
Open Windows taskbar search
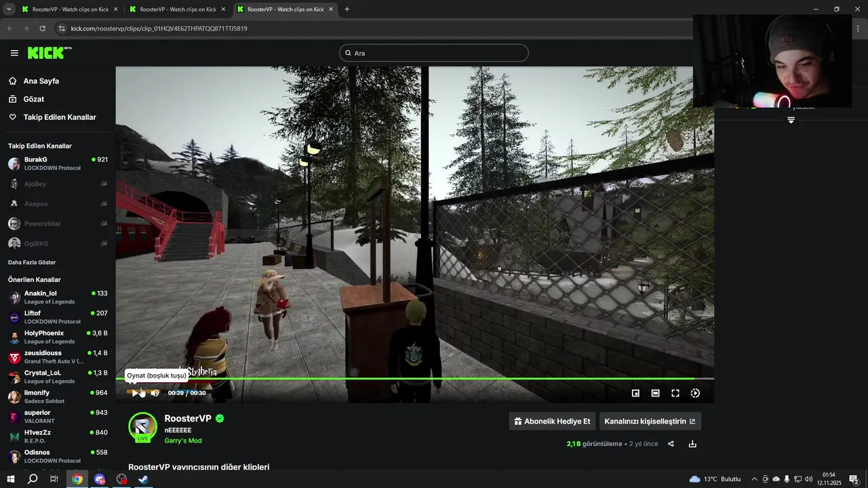click(32, 479)
